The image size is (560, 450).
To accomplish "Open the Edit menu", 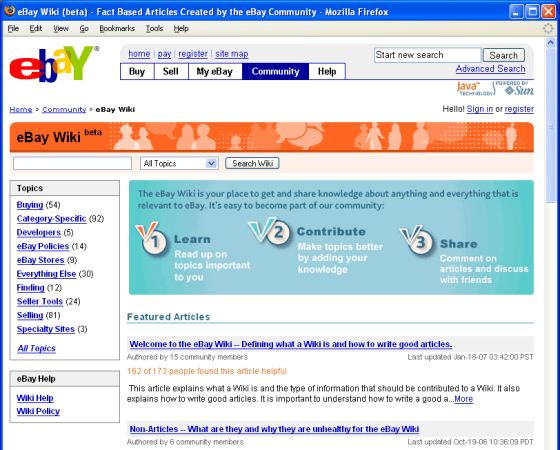I will pos(36,28).
